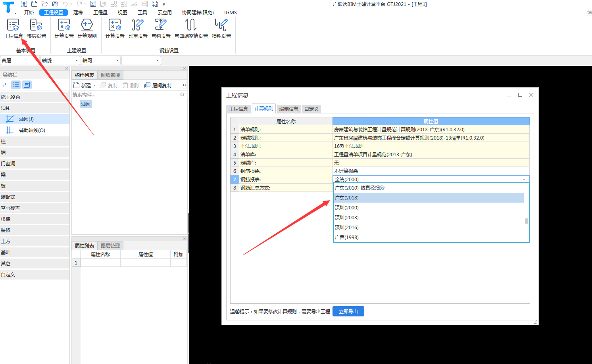
Task: Click the upload arrow icon in quick toolbar
Action: click(x=24, y=4)
